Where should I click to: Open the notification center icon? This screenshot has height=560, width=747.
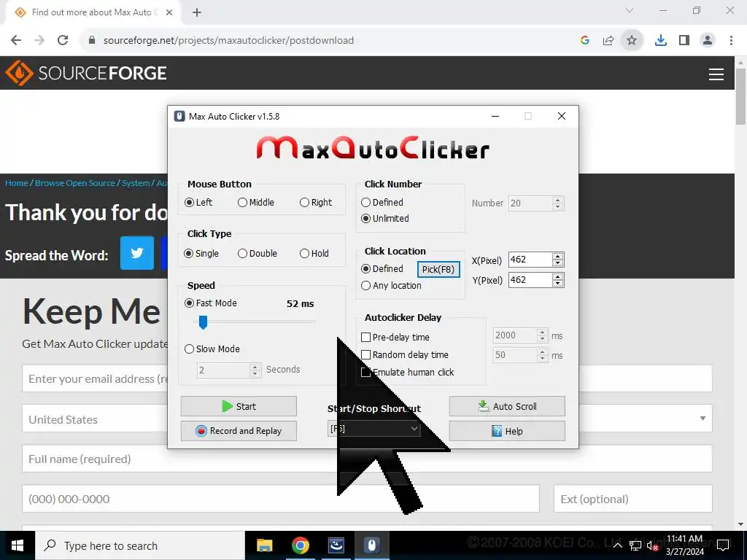click(x=723, y=545)
